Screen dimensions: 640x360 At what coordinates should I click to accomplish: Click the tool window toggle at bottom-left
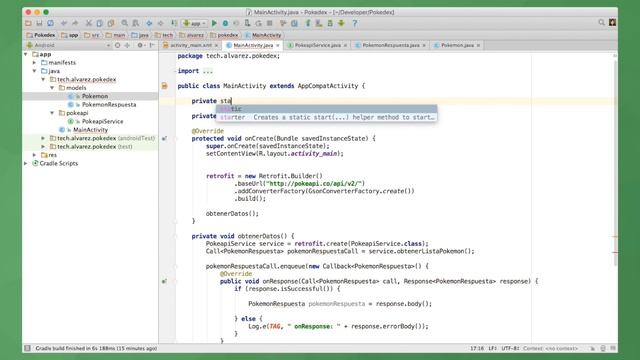[27, 348]
